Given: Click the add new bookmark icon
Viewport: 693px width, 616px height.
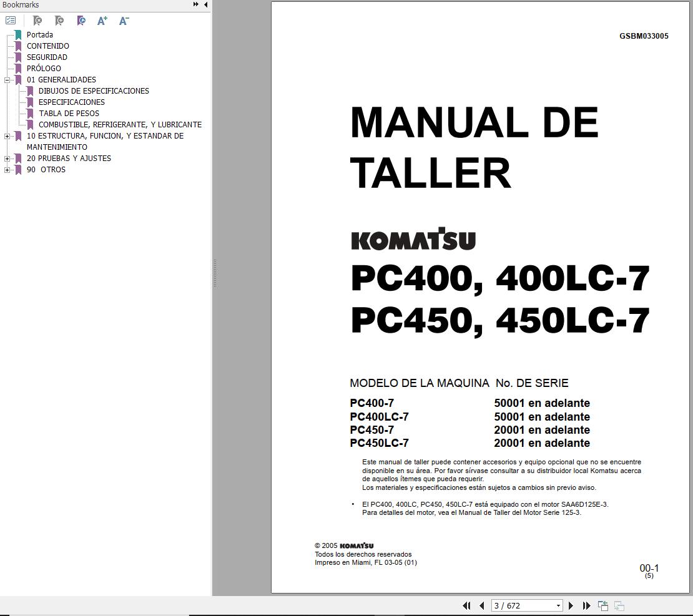Looking at the screenshot, I should coord(59,21).
